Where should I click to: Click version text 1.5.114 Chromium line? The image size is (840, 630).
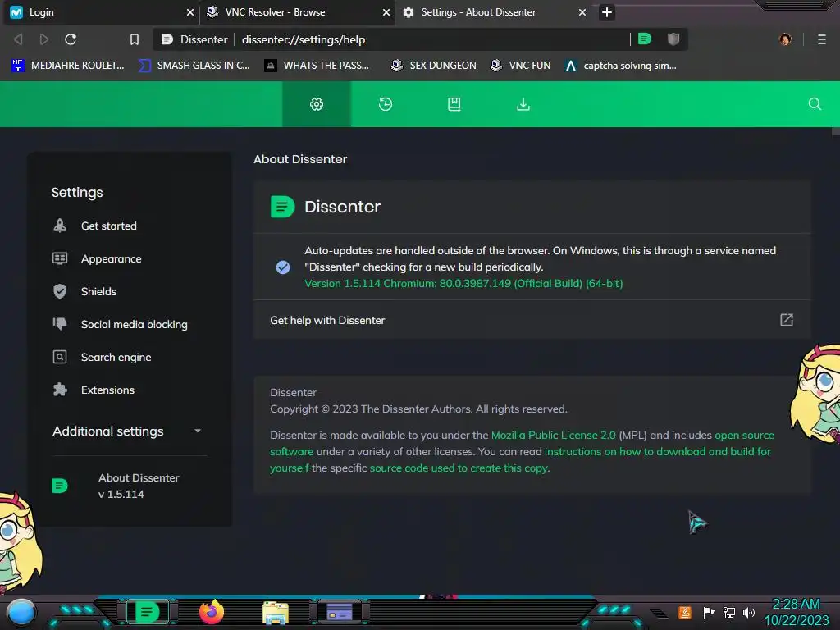463,283
